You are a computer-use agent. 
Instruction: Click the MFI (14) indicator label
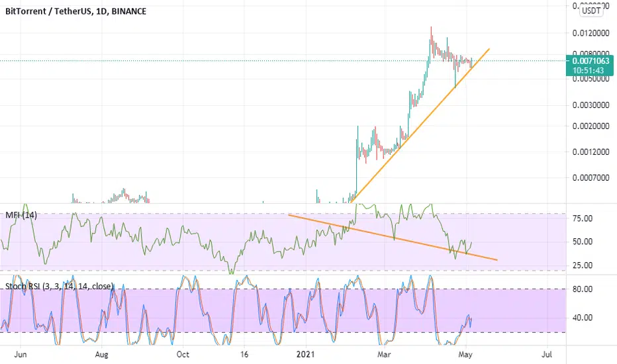pos(21,215)
